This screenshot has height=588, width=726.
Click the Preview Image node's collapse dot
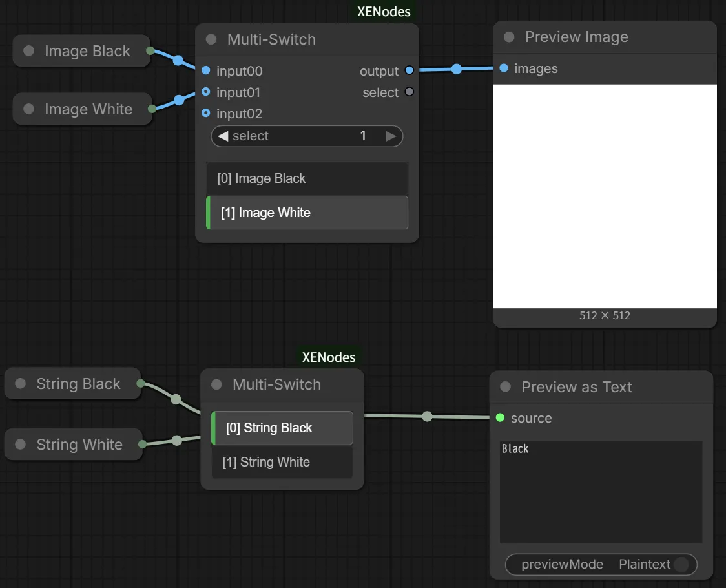coord(509,37)
